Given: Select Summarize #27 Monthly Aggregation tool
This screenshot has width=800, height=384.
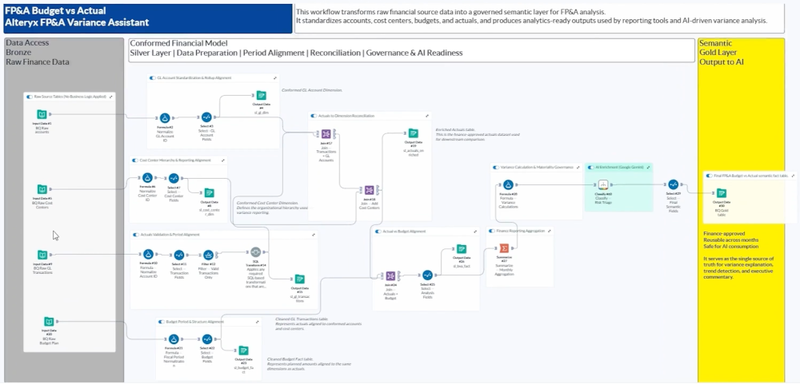Looking at the screenshot, I should coord(504,248).
